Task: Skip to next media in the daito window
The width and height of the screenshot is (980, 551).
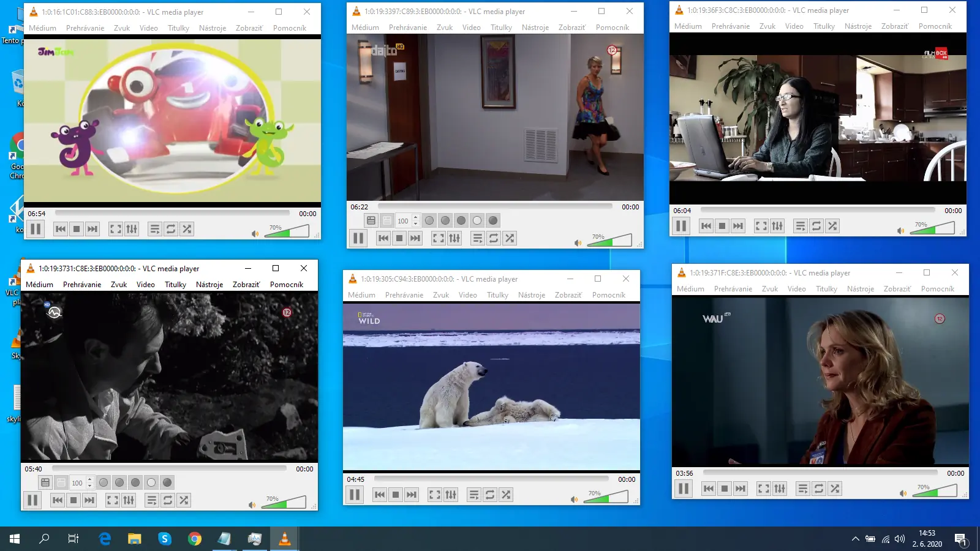Action: pyautogui.click(x=415, y=238)
